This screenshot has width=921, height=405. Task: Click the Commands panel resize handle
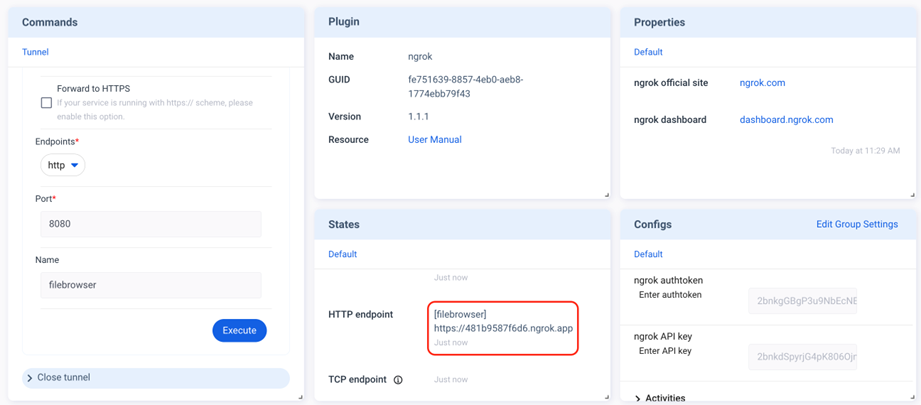point(301,397)
